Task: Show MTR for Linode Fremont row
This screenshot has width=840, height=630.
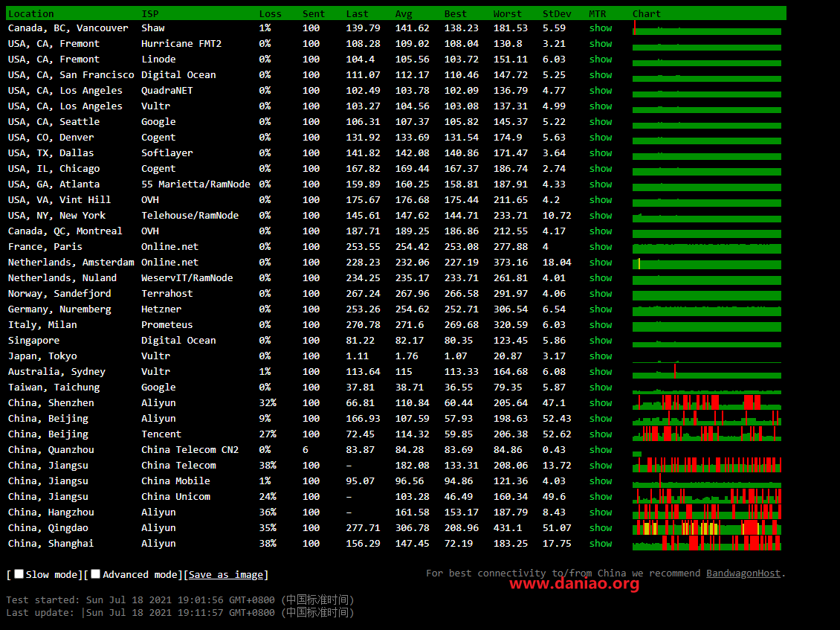Action: coord(601,59)
